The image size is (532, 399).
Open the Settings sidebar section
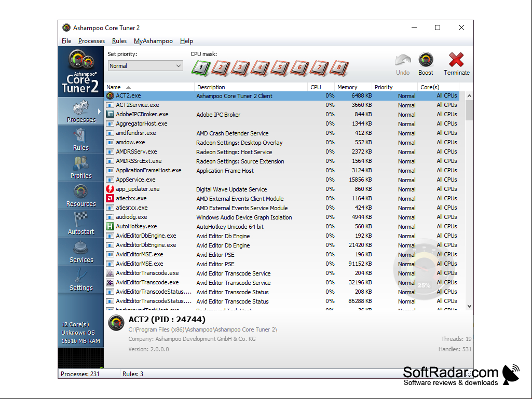click(x=81, y=279)
